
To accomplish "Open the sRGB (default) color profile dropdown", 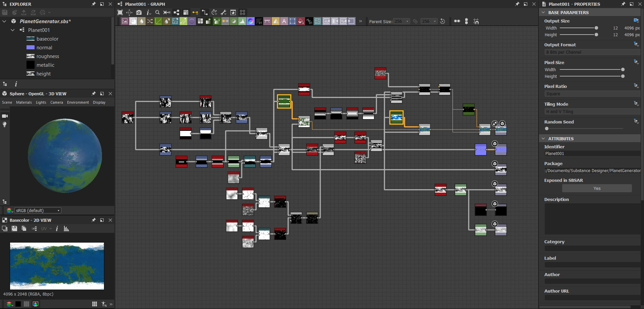I will (x=38, y=210).
